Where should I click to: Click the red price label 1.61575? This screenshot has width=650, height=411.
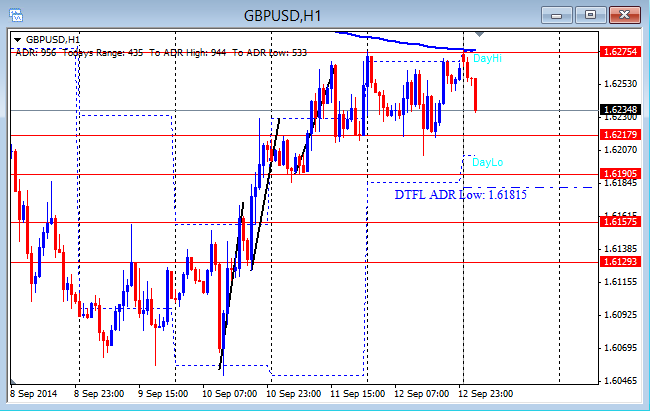pos(620,221)
